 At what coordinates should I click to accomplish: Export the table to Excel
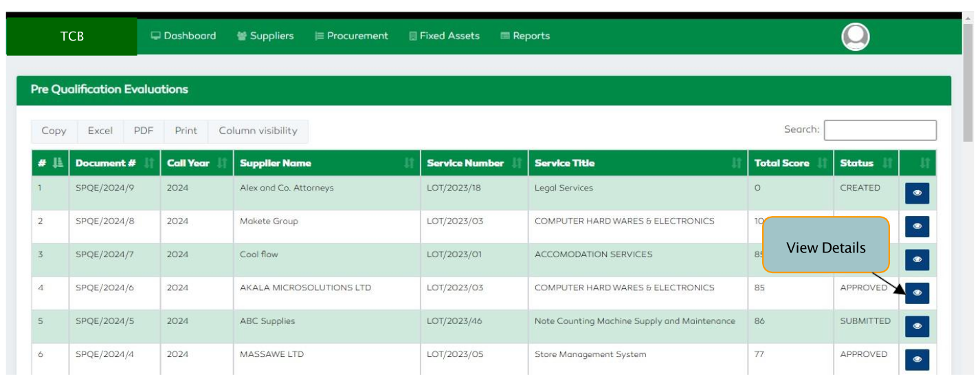click(100, 131)
